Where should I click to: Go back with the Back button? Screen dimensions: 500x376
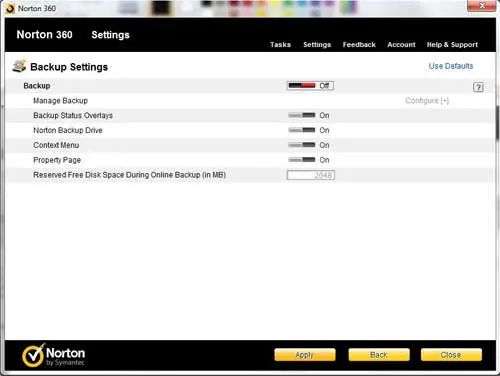379,355
